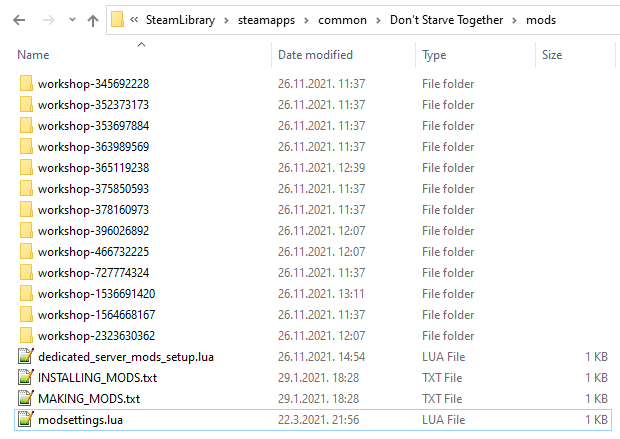Go back with the Back arrow
This screenshot has height=439, width=620.
point(19,20)
